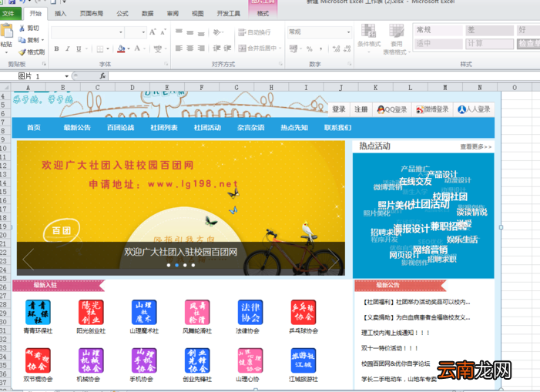Image resolution: width=540 pixels, height=392 pixels.
Task: Open Borders dropdown arrow
Action: [x=107, y=49]
